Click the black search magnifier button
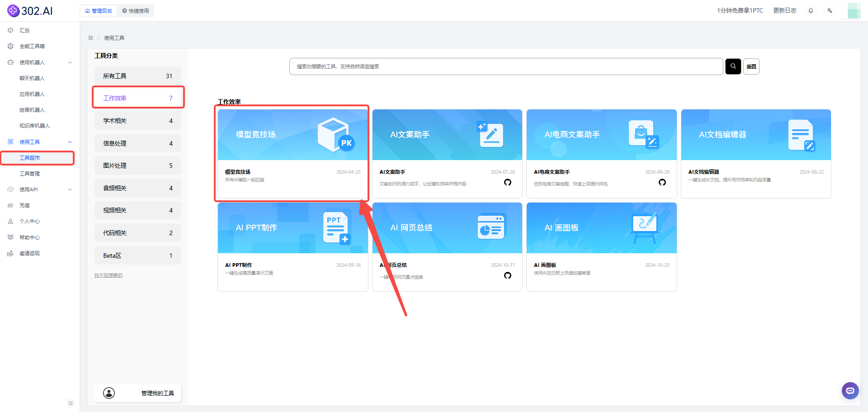 click(733, 66)
